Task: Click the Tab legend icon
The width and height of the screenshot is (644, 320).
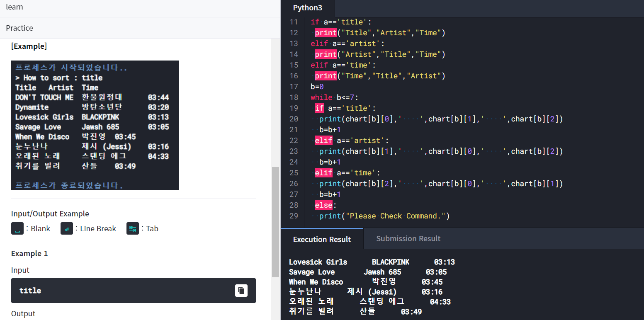Action: (133, 228)
